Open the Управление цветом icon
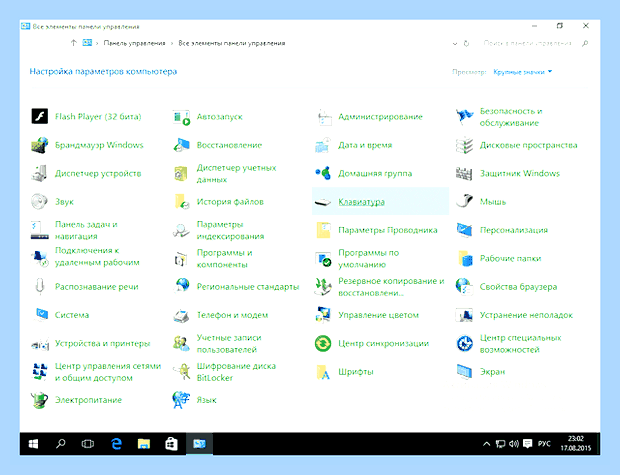 pyautogui.click(x=323, y=315)
